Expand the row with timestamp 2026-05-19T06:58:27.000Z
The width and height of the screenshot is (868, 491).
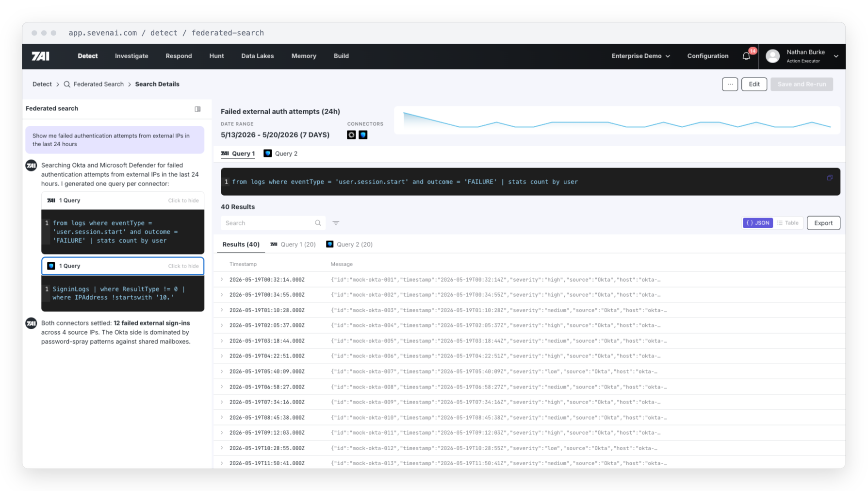(222, 387)
